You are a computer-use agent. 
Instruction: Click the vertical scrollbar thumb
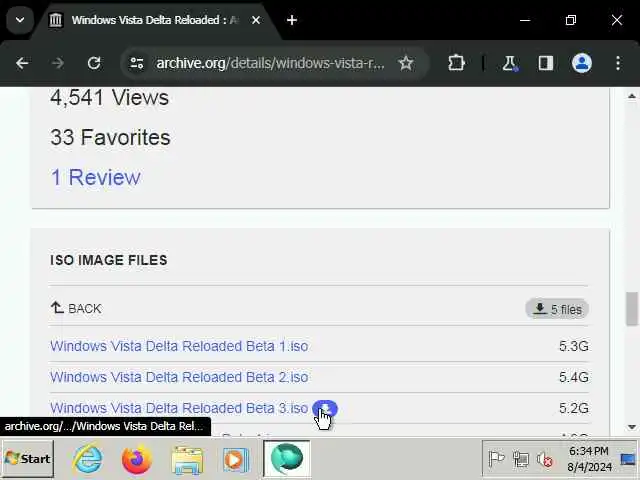[x=632, y=309]
